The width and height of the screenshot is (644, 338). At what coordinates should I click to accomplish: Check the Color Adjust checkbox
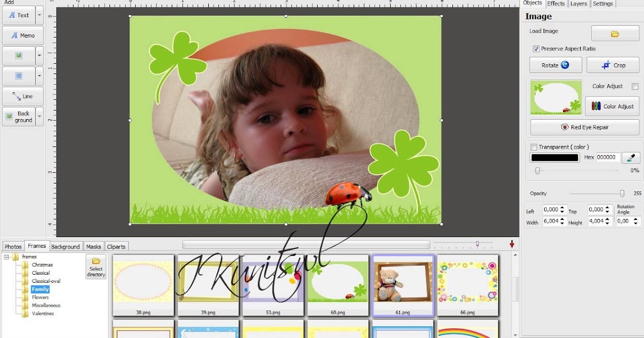pos(636,86)
